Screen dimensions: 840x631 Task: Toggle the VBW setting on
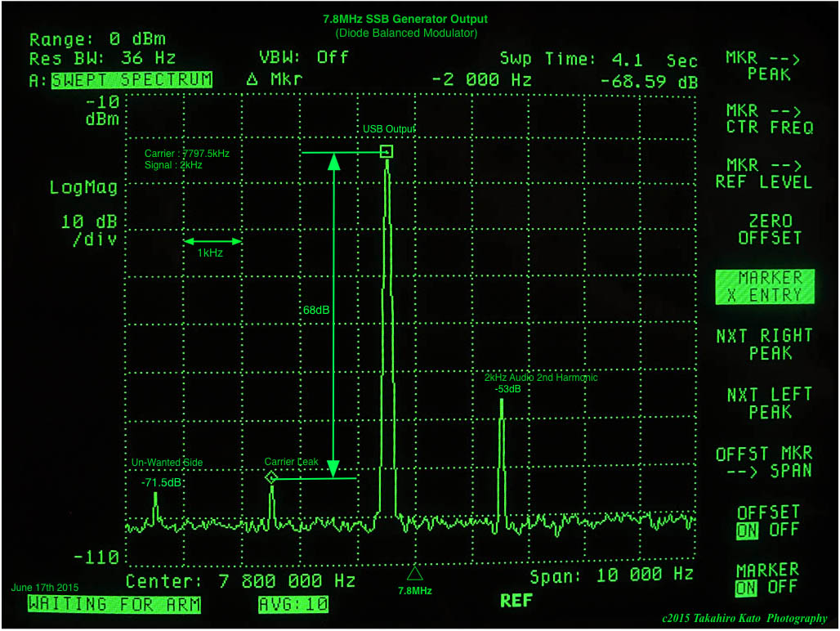pos(302,57)
